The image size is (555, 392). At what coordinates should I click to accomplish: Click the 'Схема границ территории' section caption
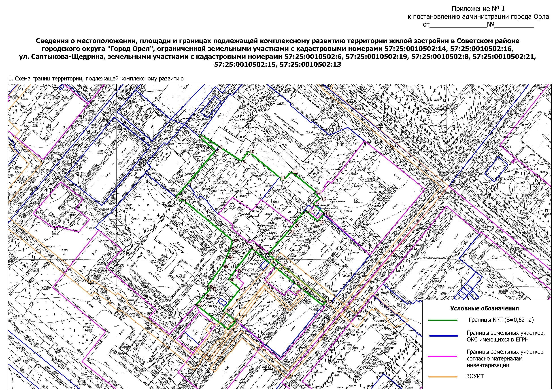click(96, 79)
